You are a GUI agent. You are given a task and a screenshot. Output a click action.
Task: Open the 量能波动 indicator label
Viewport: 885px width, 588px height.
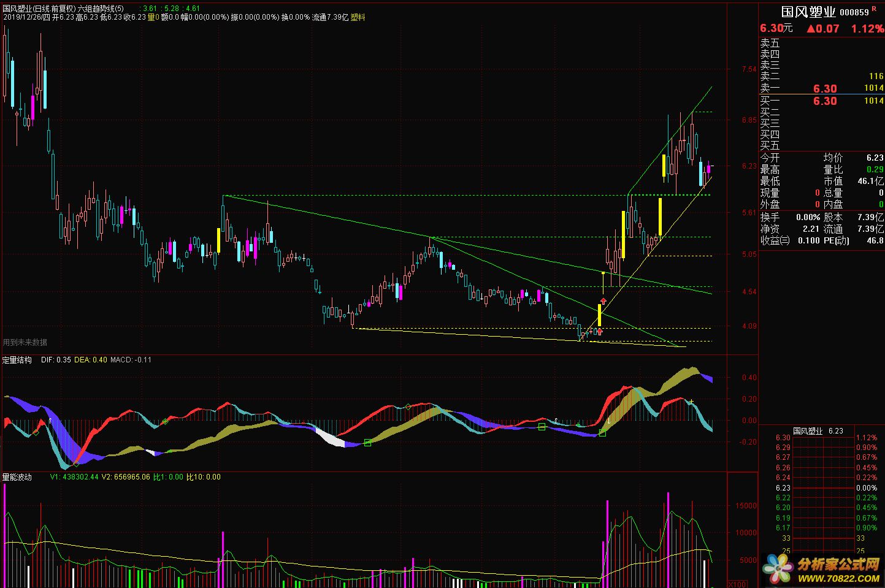click(x=17, y=477)
